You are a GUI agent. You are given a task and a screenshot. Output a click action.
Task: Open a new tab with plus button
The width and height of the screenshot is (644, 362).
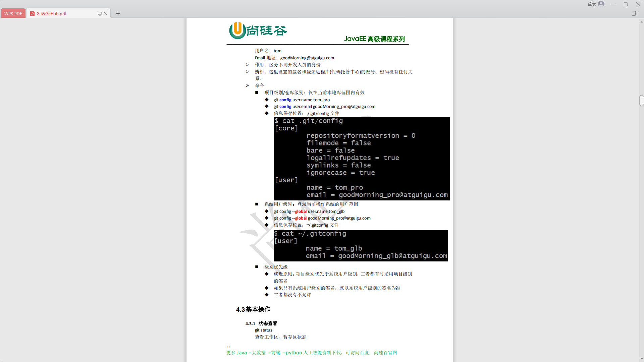[118, 13]
